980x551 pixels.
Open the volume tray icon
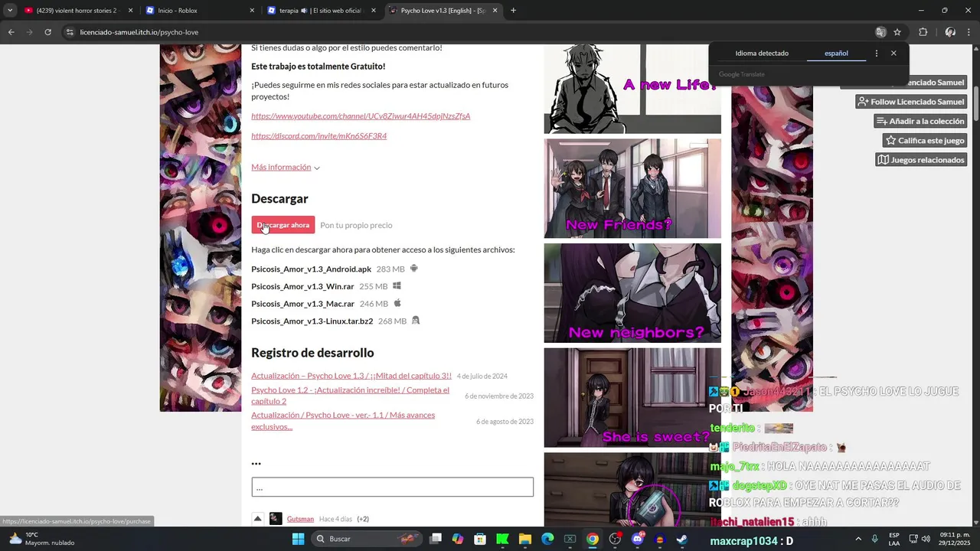(926, 539)
